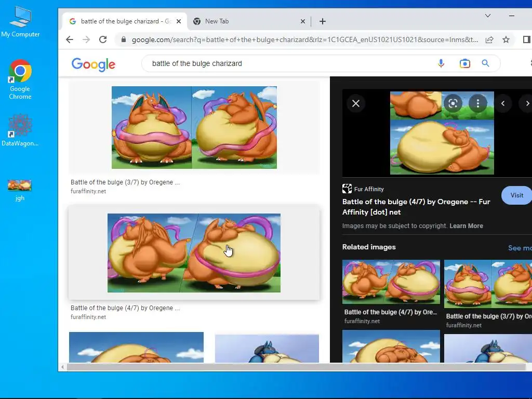Click furaffinity.net under (4/7) result

tap(88, 317)
